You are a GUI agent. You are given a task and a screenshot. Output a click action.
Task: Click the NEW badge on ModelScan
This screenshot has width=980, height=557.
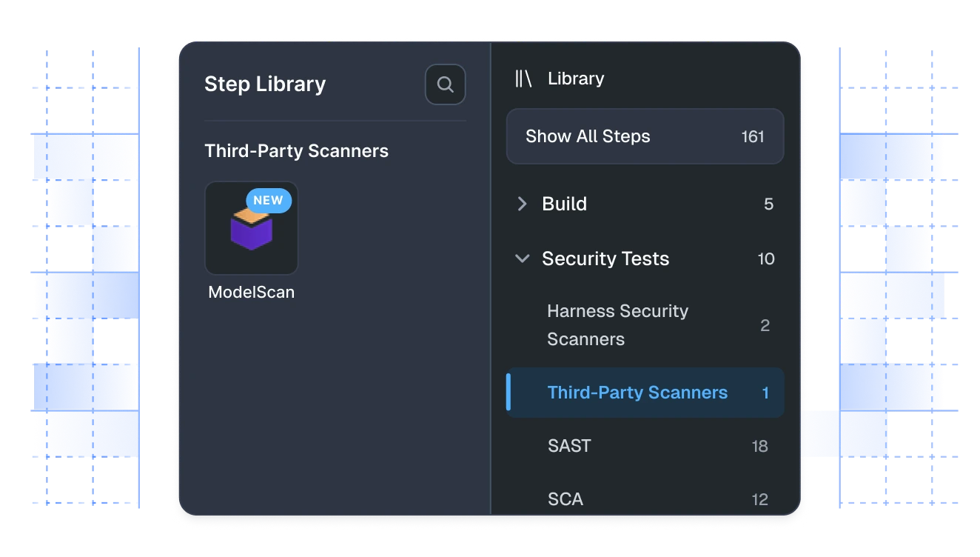coord(269,200)
